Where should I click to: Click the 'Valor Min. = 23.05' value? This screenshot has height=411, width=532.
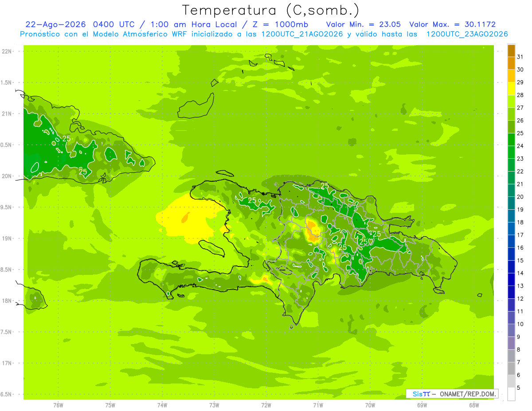(364, 24)
